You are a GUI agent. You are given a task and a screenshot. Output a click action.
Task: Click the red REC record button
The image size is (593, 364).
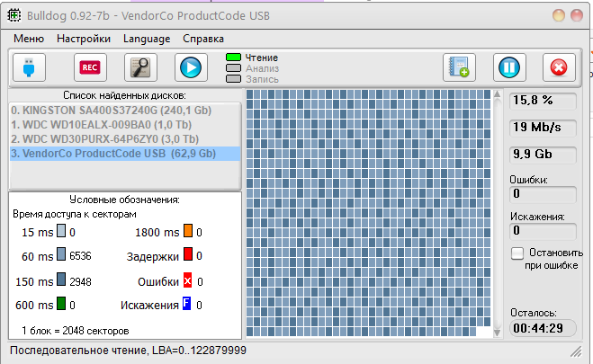[x=90, y=67]
